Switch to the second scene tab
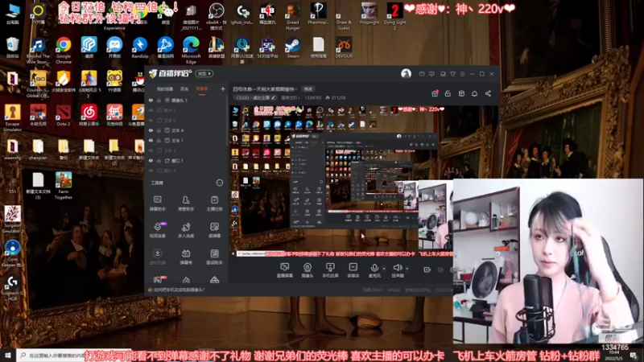 tap(184, 88)
